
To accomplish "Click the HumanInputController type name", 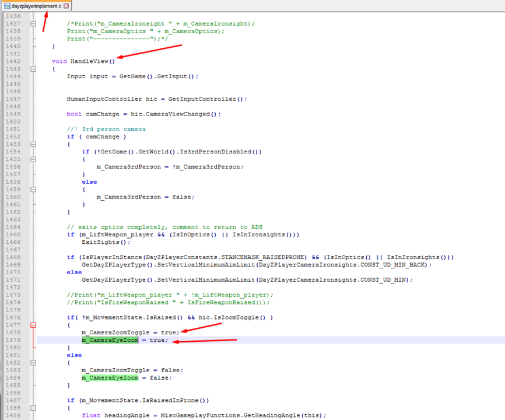I will click(x=104, y=99).
